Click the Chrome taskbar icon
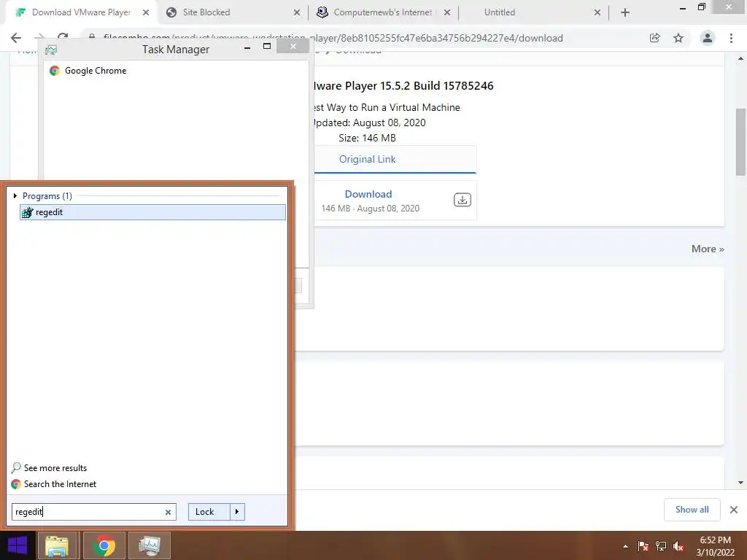 [x=104, y=545]
